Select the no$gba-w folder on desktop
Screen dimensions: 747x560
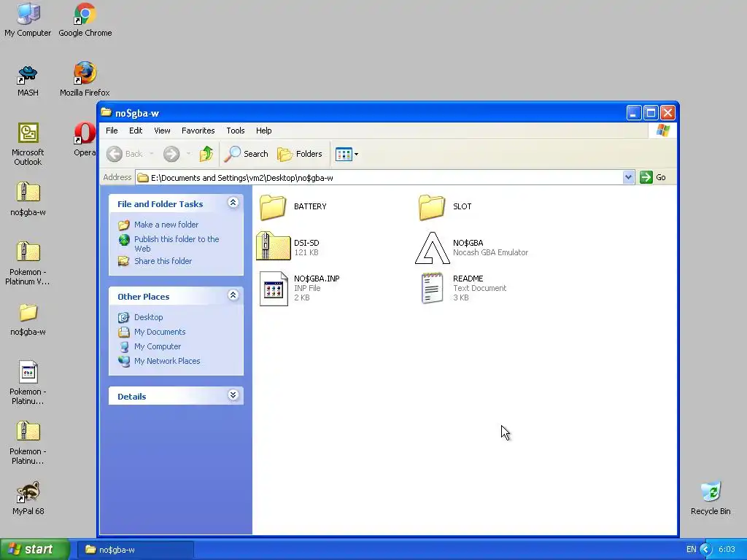coord(28,319)
